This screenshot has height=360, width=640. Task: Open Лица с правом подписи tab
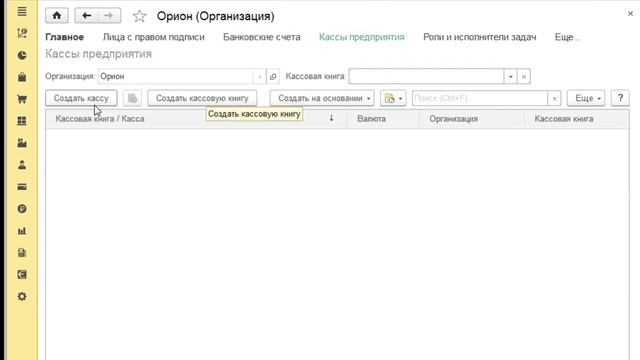153,37
